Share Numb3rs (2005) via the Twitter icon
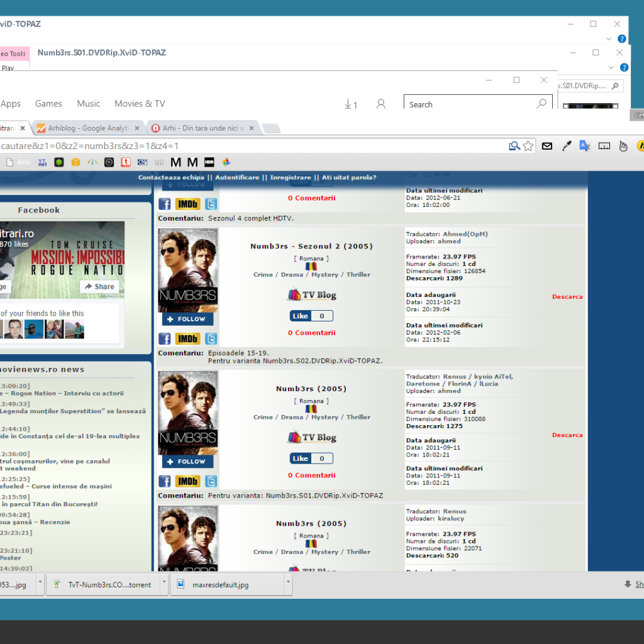Screen dimensions: 644x644 [x=211, y=480]
